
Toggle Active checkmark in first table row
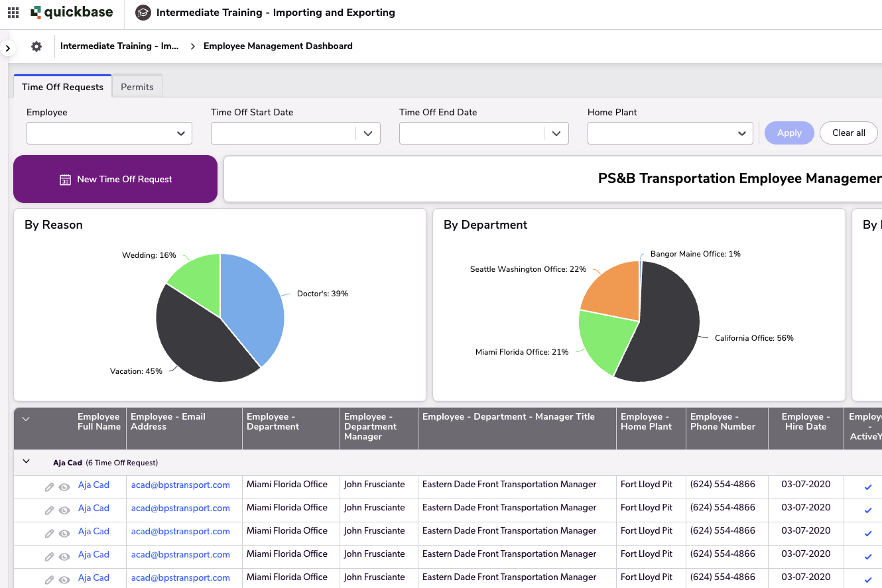pyautogui.click(x=868, y=487)
